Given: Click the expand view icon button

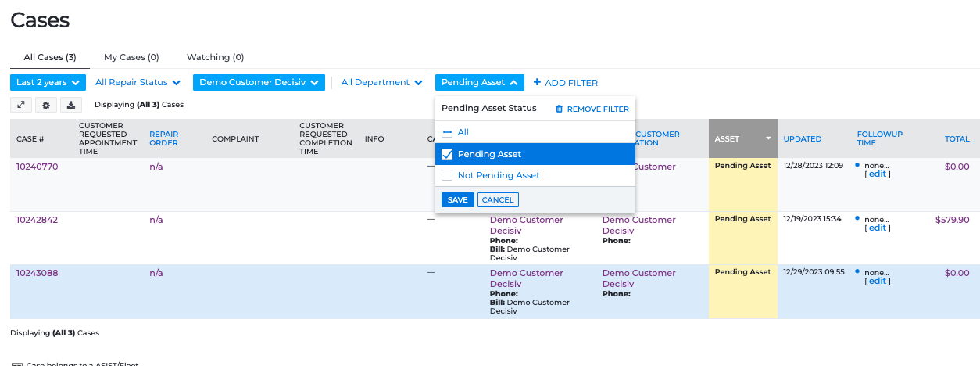Looking at the screenshot, I should pos(21,105).
